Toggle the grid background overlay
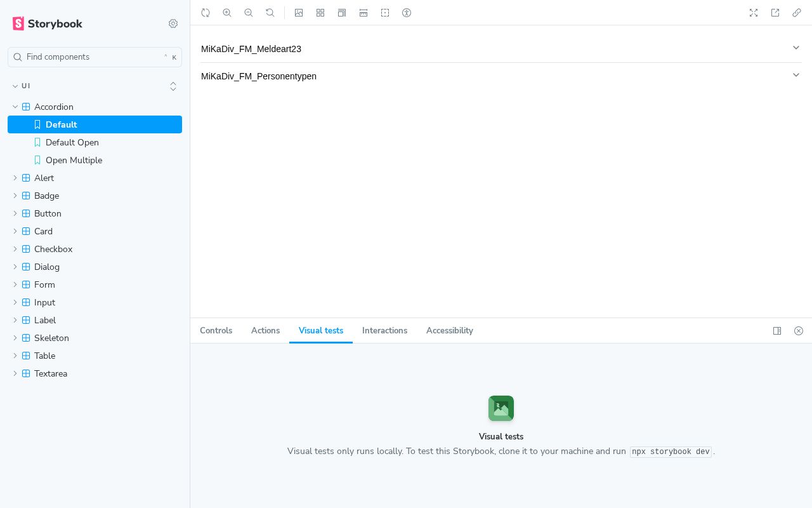 click(320, 13)
